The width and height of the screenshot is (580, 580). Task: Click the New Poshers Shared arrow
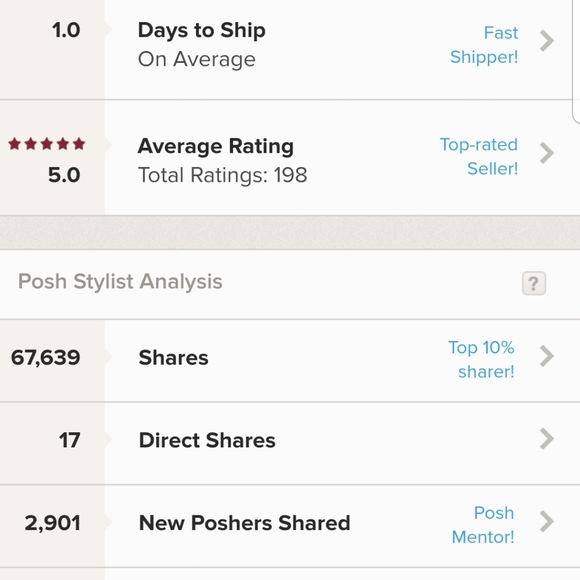pos(547,521)
